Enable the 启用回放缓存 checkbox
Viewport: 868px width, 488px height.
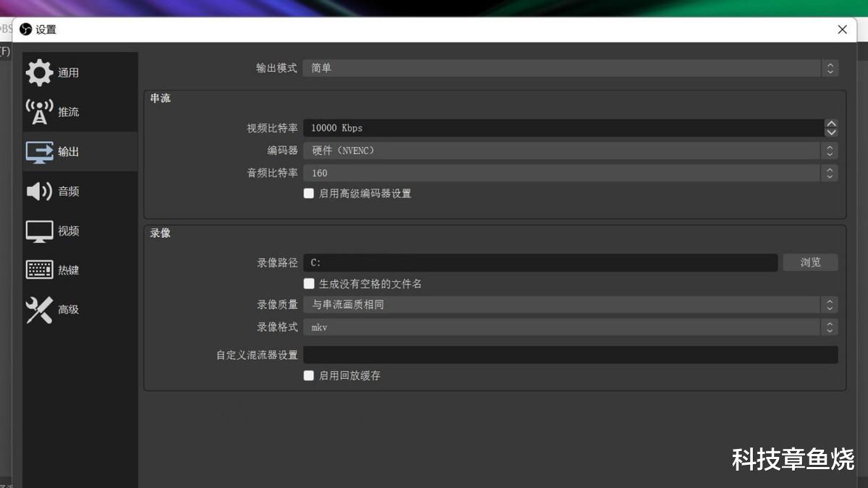pyautogui.click(x=309, y=375)
